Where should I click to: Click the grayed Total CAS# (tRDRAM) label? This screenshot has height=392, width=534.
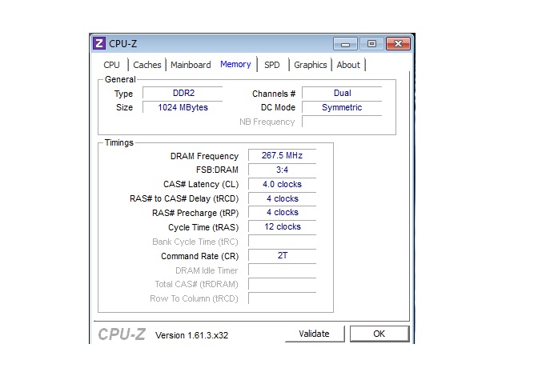pos(196,285)
